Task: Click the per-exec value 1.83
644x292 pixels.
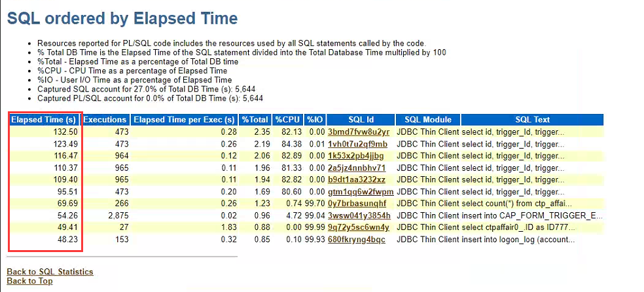Action: coord(229,227)
